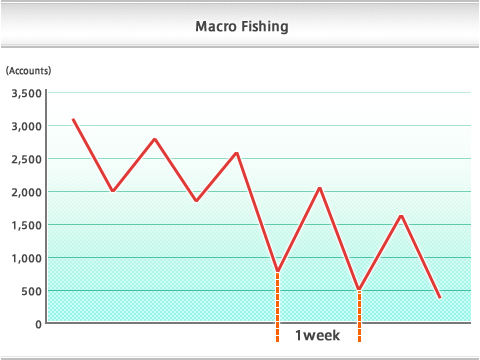Click the (Accounts) axis label
This screenshot has height=360, width=480.
(28, 71)
